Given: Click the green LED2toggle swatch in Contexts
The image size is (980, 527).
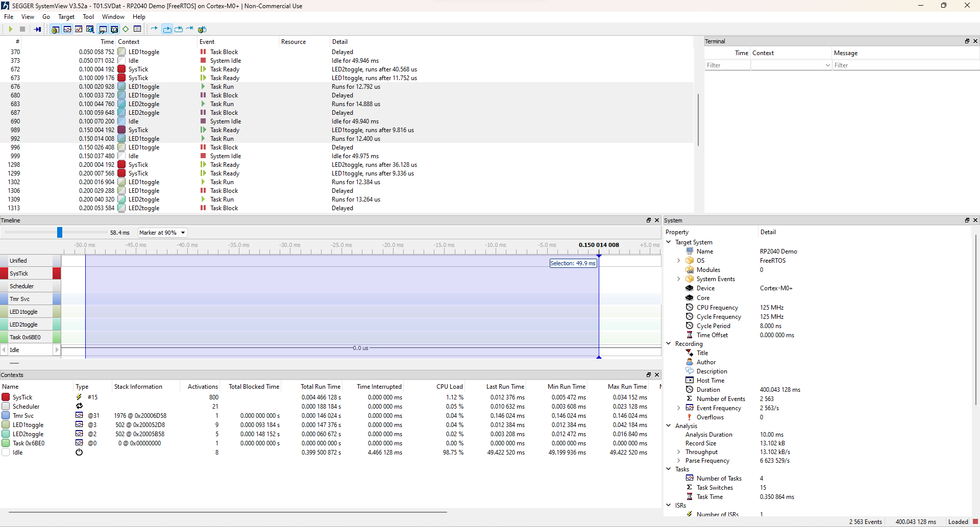Looking at the screenshot, I should pyautogui.click(x=6, y=434).
